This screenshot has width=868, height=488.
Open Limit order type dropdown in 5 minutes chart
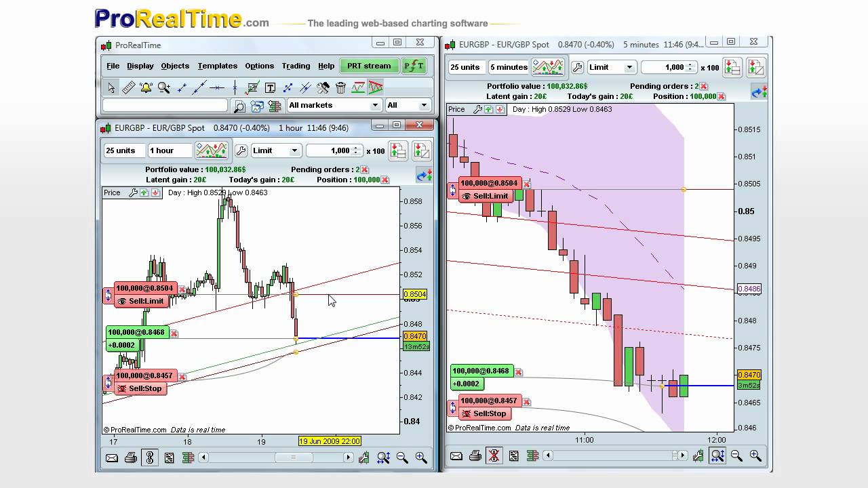[611, 67]
